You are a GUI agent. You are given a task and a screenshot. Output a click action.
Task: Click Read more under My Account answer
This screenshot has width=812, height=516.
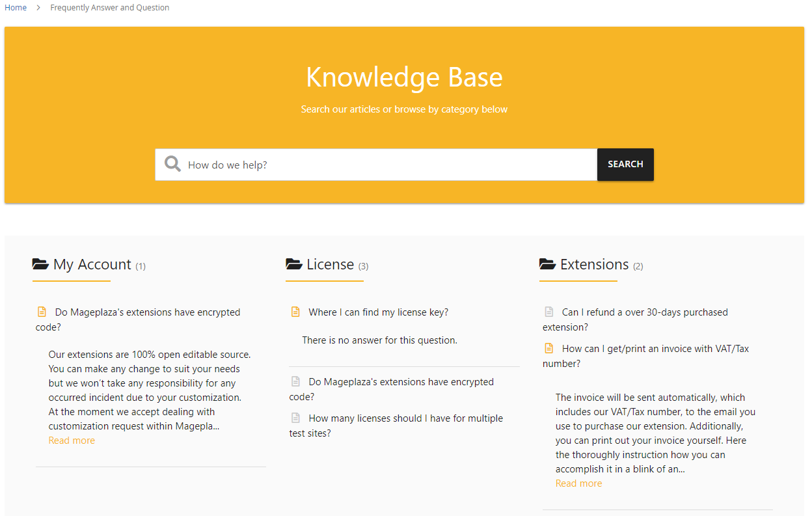point(72,441)
